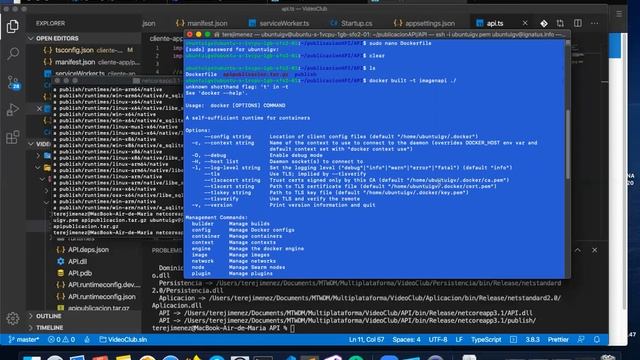Open notifications bell in status bar
The width and height of the screenshot is (640, 360).
pyautogui.click(x=597, y=340)
